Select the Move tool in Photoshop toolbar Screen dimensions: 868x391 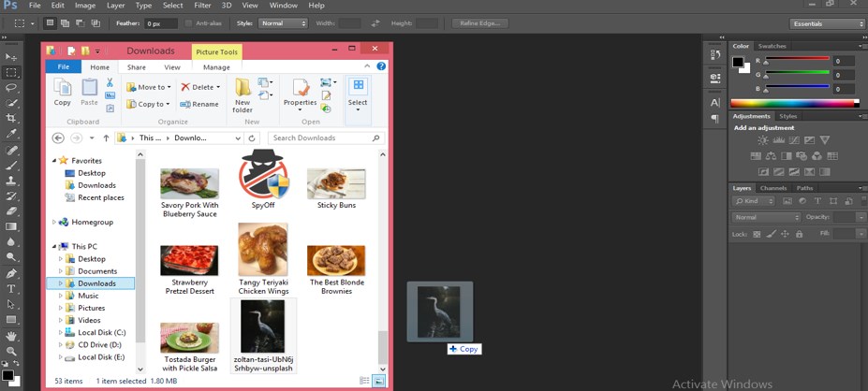click(11, 57)
